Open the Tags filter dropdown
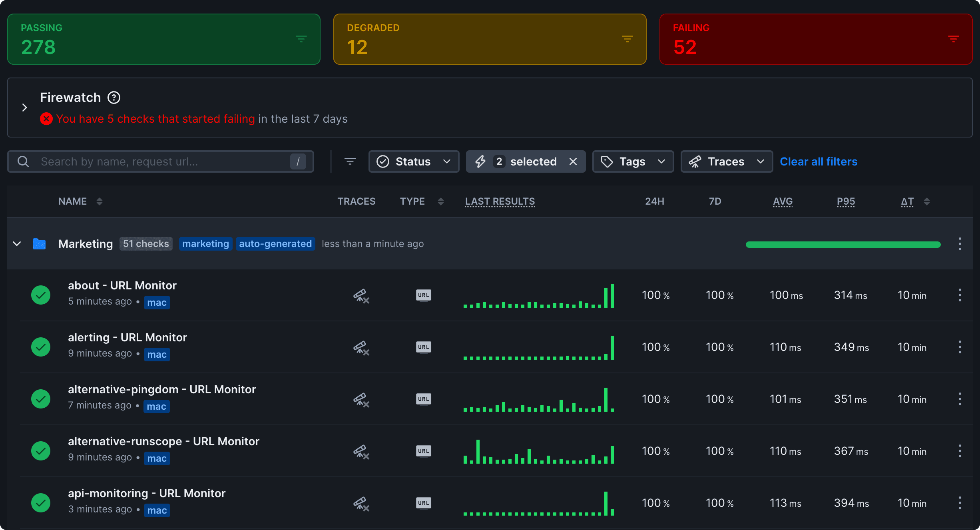 pyautogui.click(x=633, y=161)
